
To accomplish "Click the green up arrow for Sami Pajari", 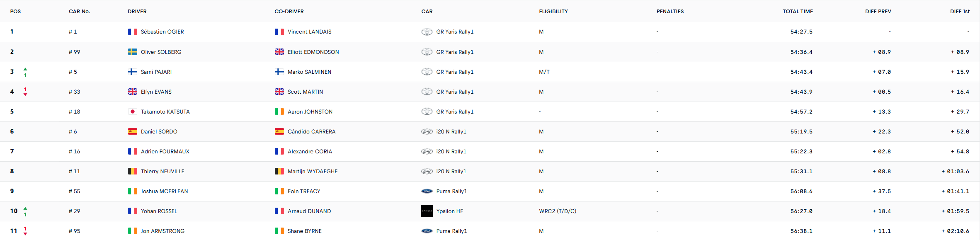I will [25, 69].
